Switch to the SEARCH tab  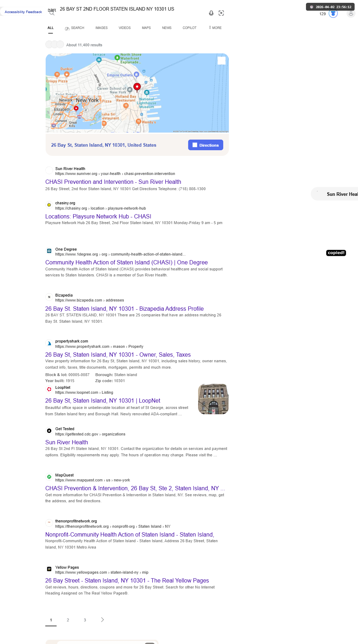point(75,28)
